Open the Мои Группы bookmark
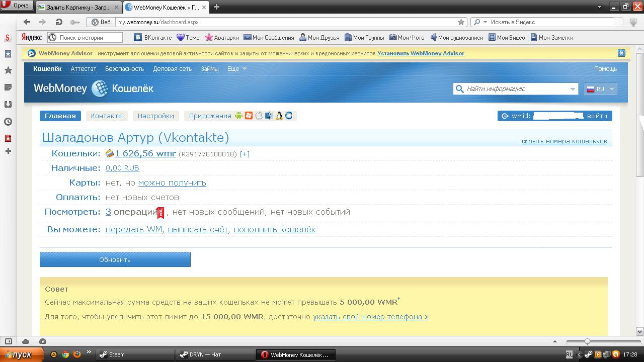The height and width of the screenshot is (362, 644). pos(364,37)
